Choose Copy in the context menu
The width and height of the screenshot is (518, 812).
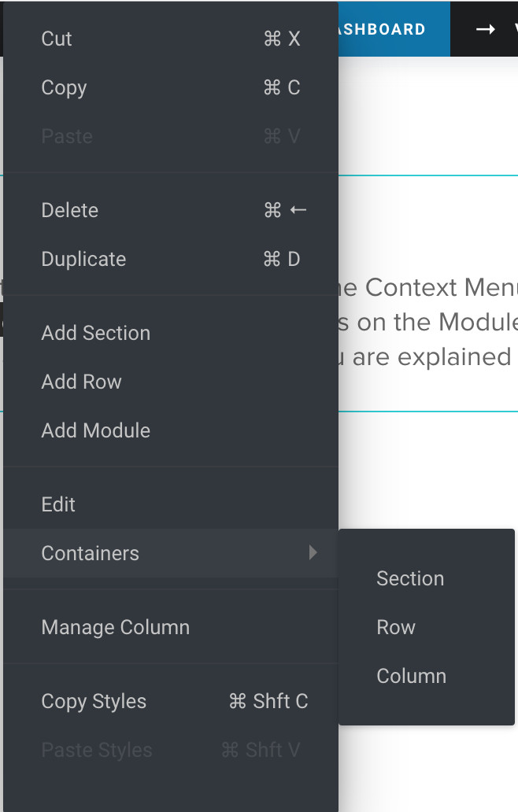pyautogui.click(x=64, y=87)
